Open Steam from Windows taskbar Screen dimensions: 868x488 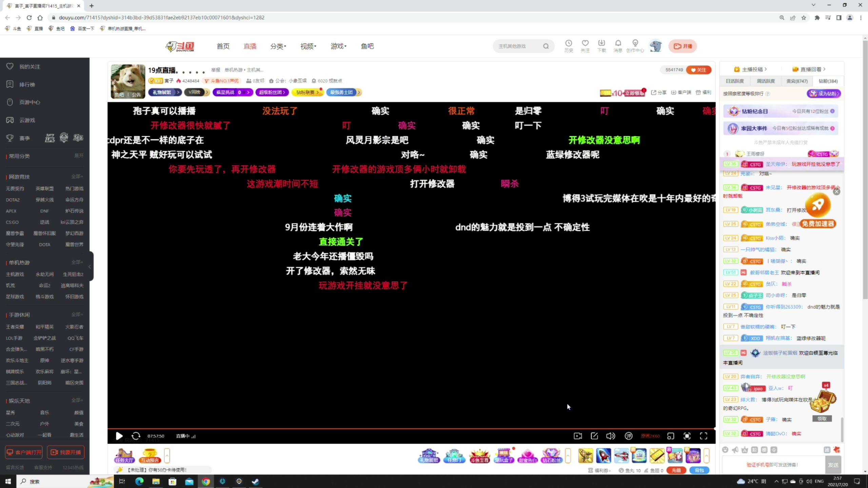(256, 481)
